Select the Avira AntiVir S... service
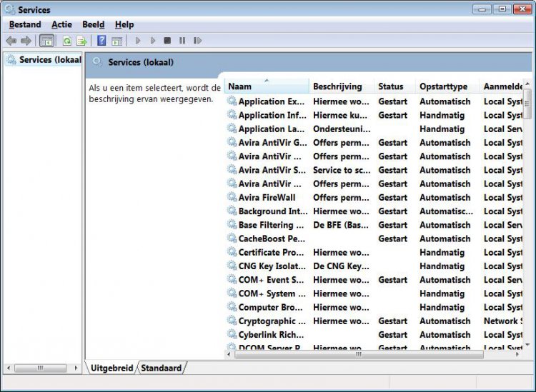The width and height of the screenshot is (536, 392). pos(272,170)
